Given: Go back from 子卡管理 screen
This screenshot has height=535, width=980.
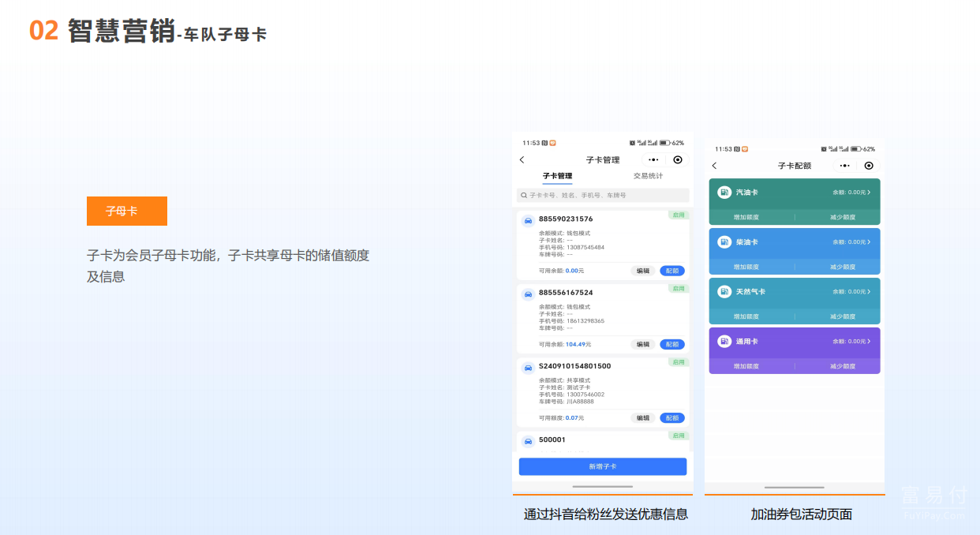Looking at the screenshot, I should point(522,160).
